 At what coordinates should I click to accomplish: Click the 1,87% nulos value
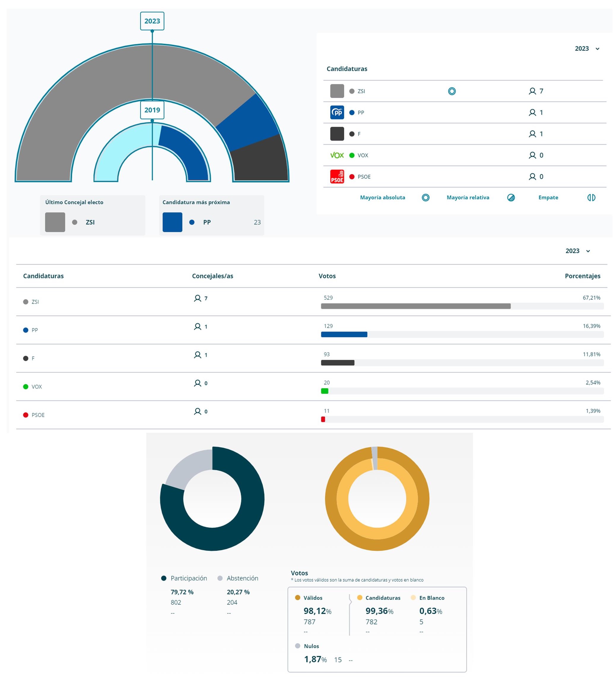[x=315, y=659]
